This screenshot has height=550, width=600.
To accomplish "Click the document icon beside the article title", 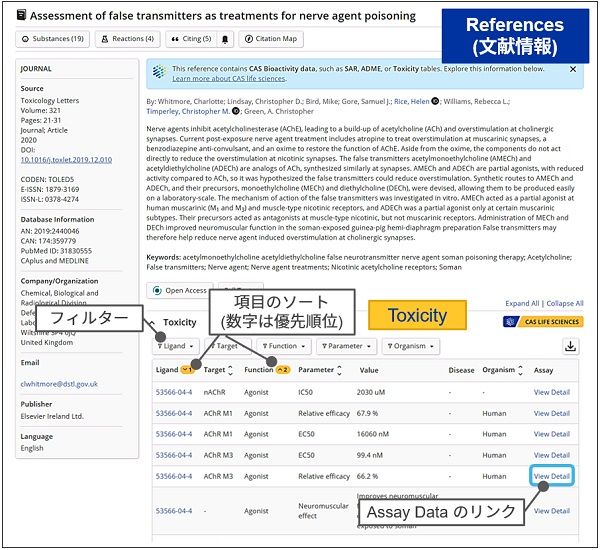I will tap(21, 15).
